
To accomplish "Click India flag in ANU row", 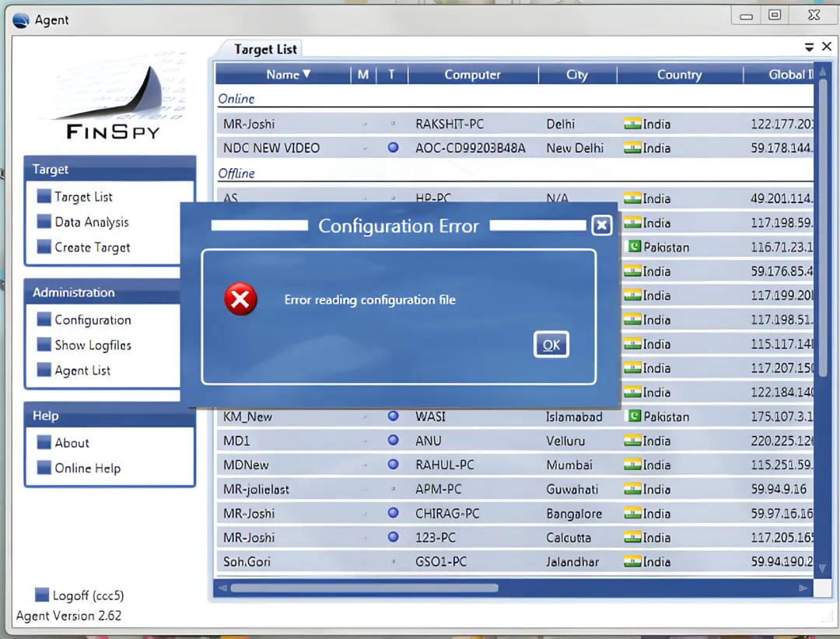I will tap(632, 441).
